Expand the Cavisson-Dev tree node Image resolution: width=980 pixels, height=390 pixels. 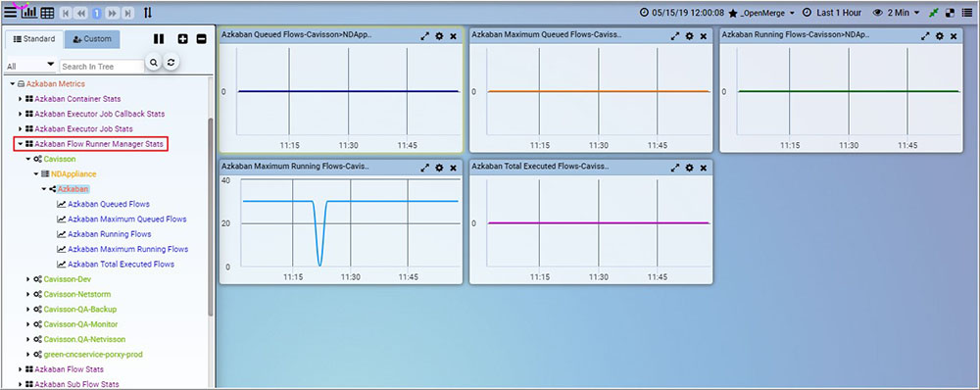[28, 279]
